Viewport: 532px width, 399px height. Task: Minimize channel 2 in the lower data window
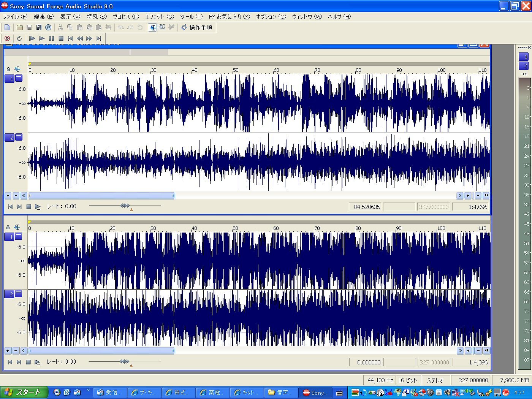point(19,293)
